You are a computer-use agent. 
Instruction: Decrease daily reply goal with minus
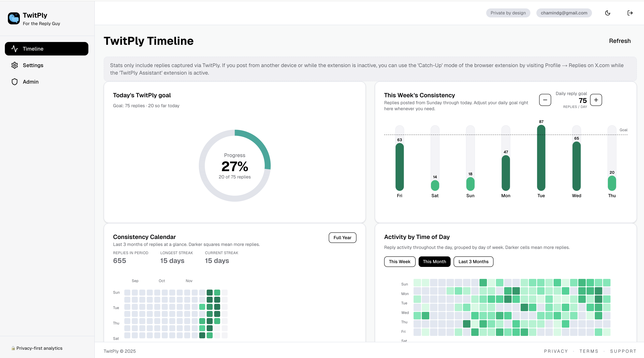pos(545,100)
